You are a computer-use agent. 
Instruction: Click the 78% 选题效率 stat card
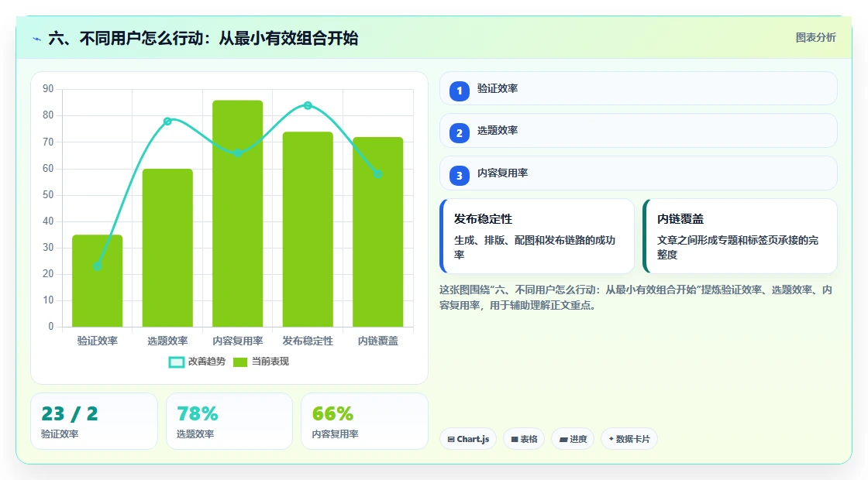(229, 421)
